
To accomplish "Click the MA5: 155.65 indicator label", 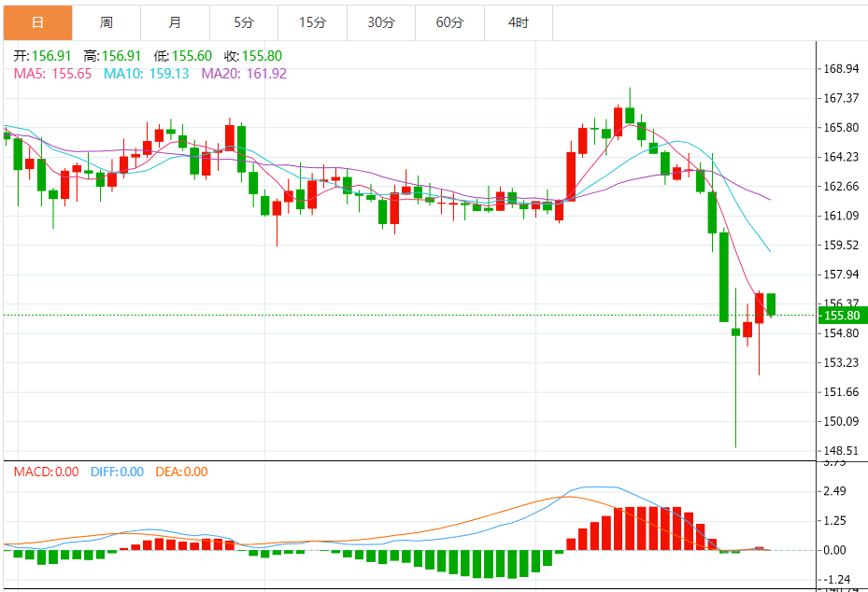I will (52, 74).
